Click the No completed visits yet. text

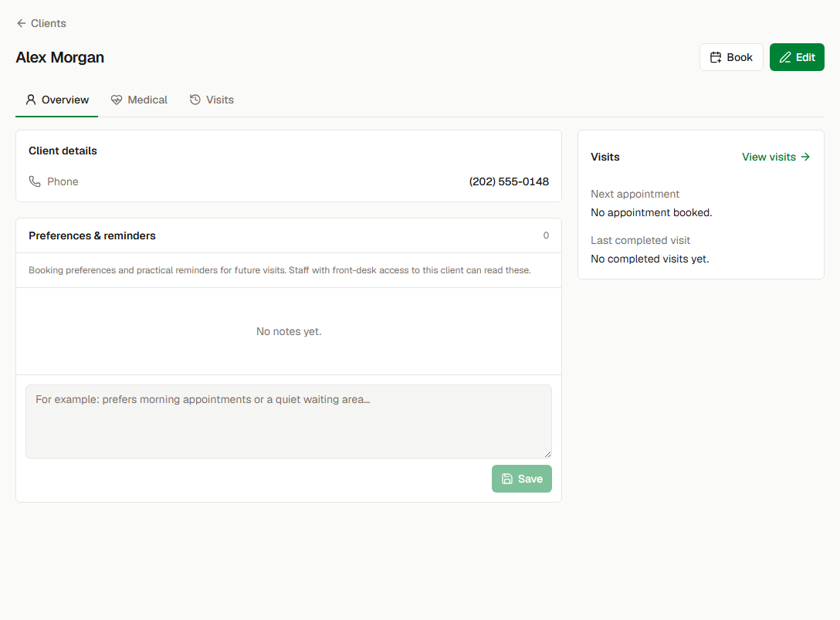[650, 259]
